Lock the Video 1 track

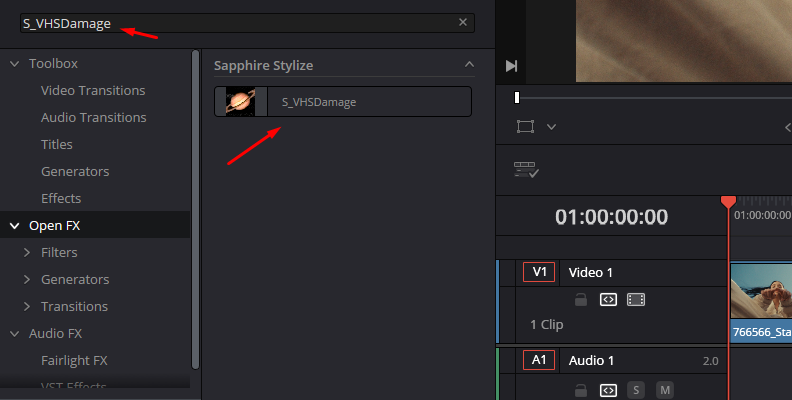(581, 299)
